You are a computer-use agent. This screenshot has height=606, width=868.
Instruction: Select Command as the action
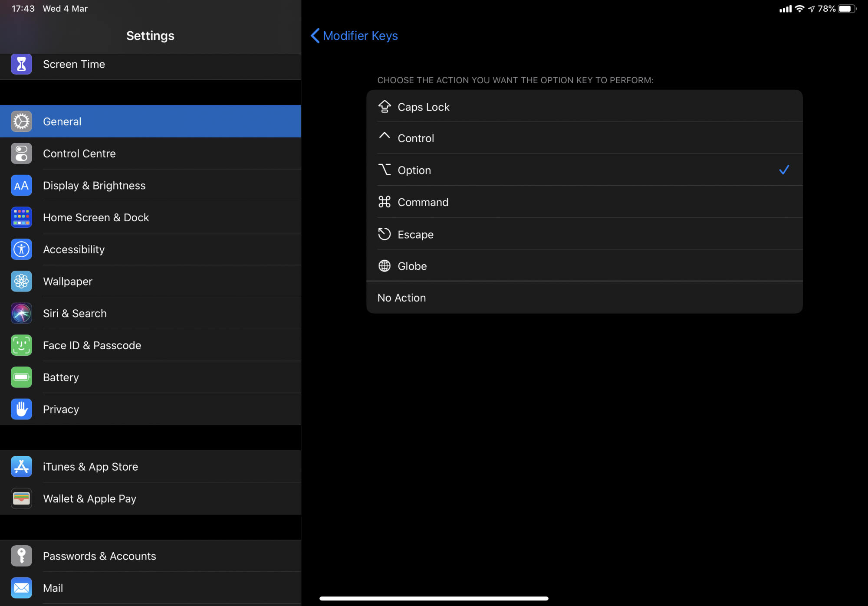[584, 202]
